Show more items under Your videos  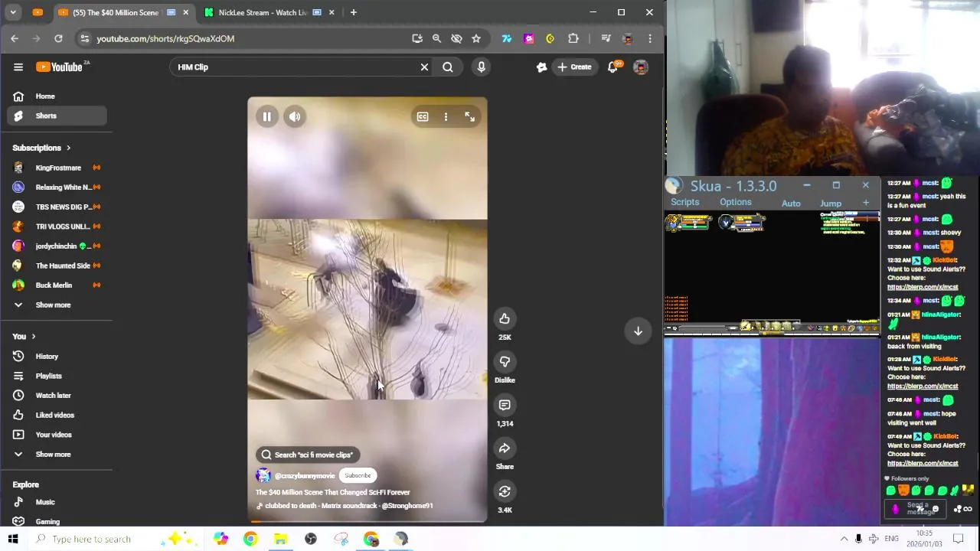[57, 455]
